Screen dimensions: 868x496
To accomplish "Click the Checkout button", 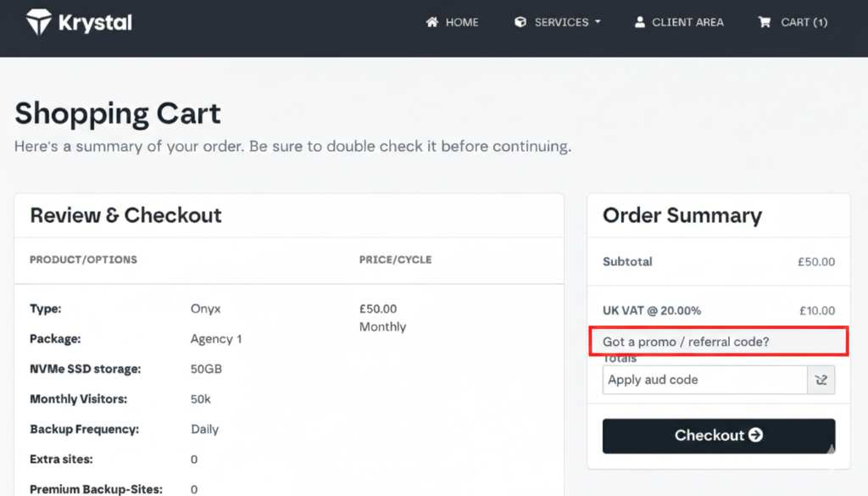I will [718, 435].
